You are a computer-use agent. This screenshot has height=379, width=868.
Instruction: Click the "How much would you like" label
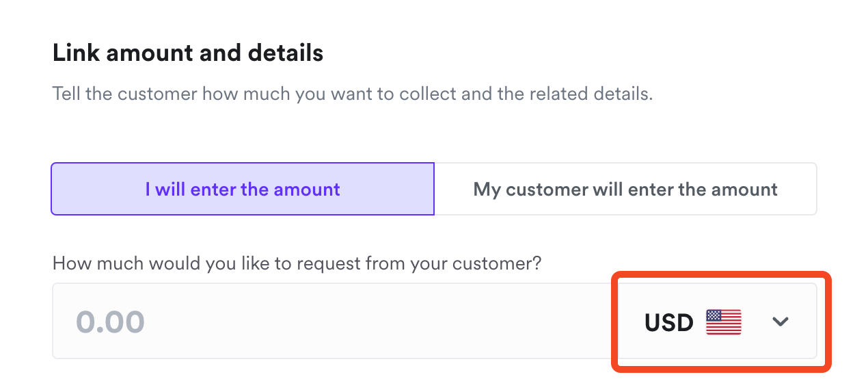tap(297, 263)
